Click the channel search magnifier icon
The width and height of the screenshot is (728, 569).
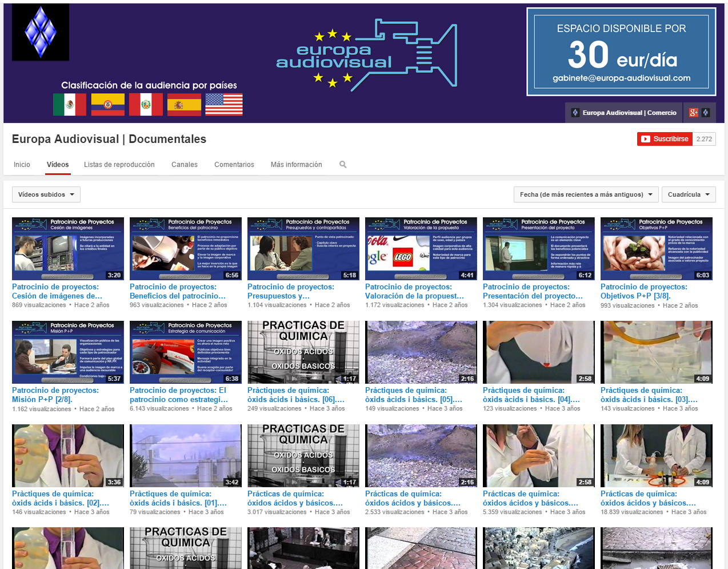[x=343, y=165]
